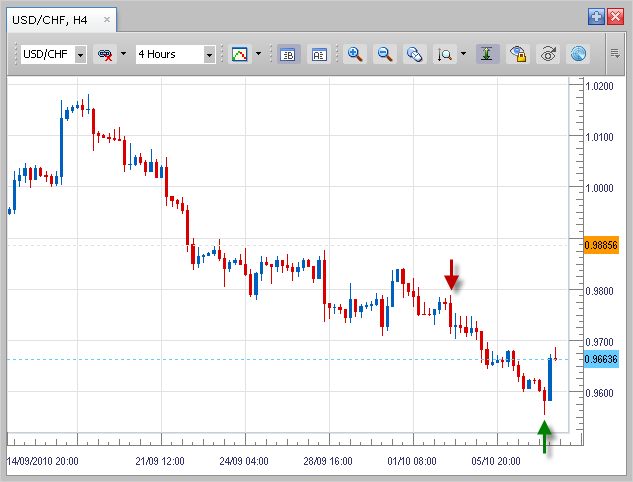
Task: Open the 4 Hours timeframe dropdown
Action: (209, 54)
